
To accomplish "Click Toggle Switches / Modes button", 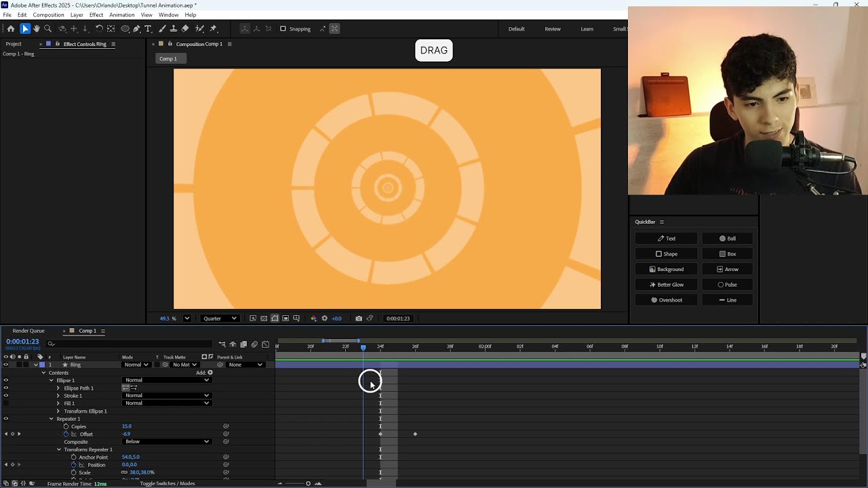I will point(167,483).
